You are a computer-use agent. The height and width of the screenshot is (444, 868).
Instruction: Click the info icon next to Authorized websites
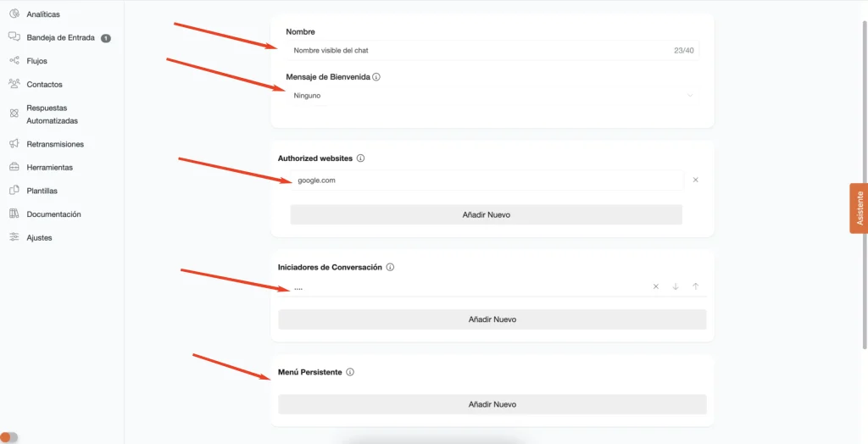pos(360,158)
